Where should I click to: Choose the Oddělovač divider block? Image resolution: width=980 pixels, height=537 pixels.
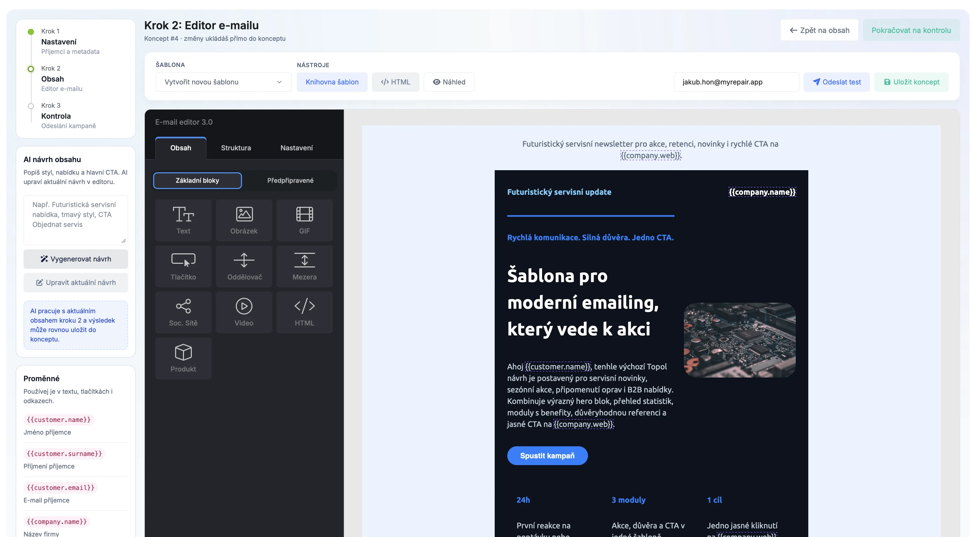point(244,266)
